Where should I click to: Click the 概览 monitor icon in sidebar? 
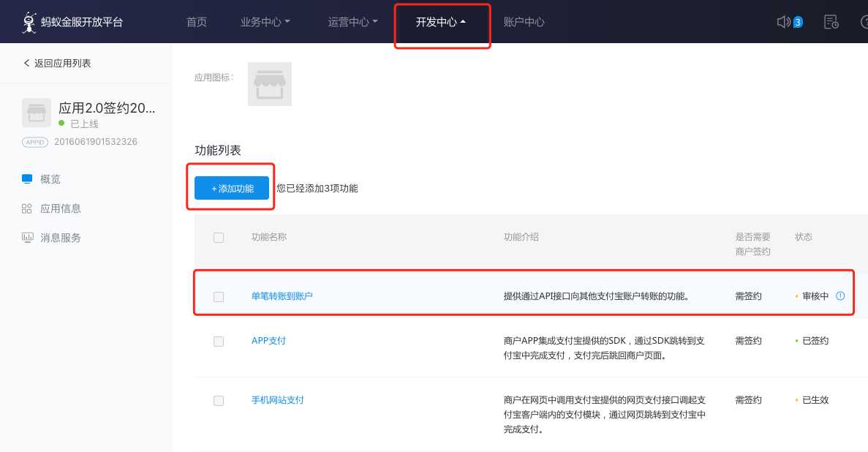coord(27,179)
